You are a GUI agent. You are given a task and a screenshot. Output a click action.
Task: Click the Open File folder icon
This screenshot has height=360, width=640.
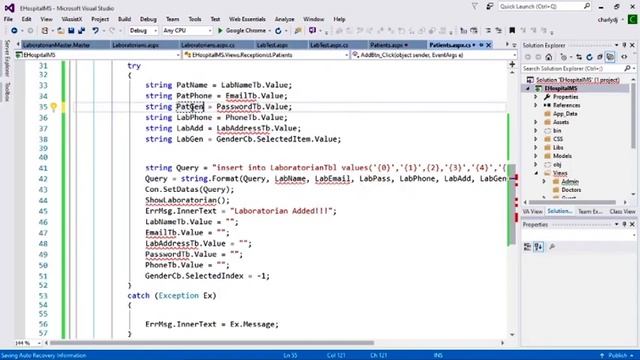tap(60, 31)
